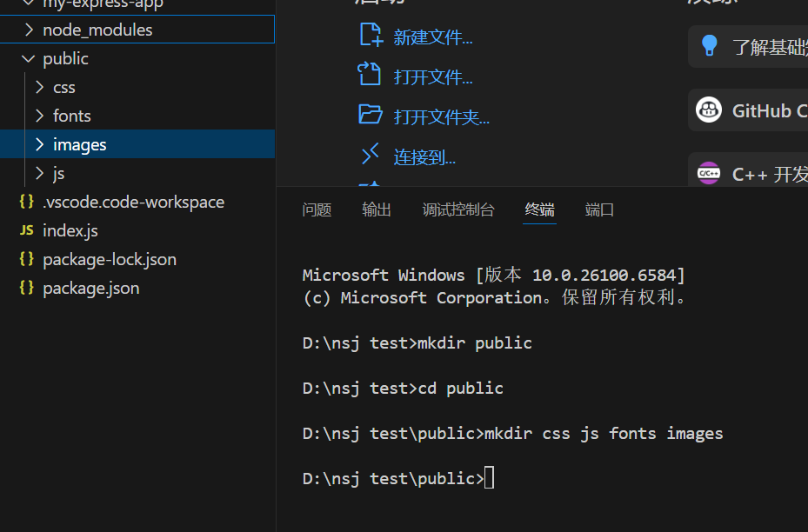Expand the node_modules folder
Image resolution: width=808 pixels, height=532 pixels.
click(x=29, y=30)
